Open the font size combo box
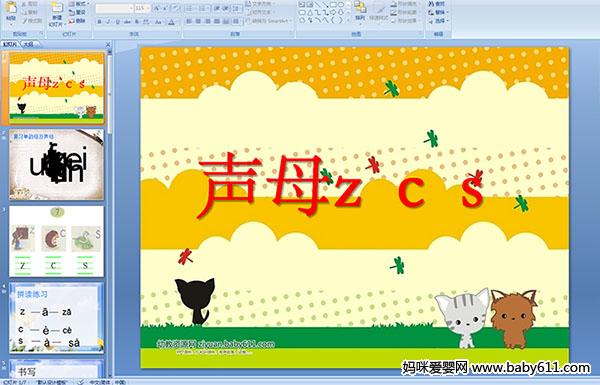Screen dimensions: 600x385 (142, 8)
